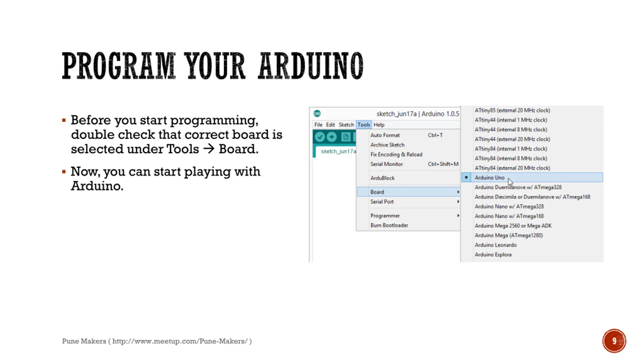
Task: Click the Pune Makers meetup URL
Action: pos(180,341)
